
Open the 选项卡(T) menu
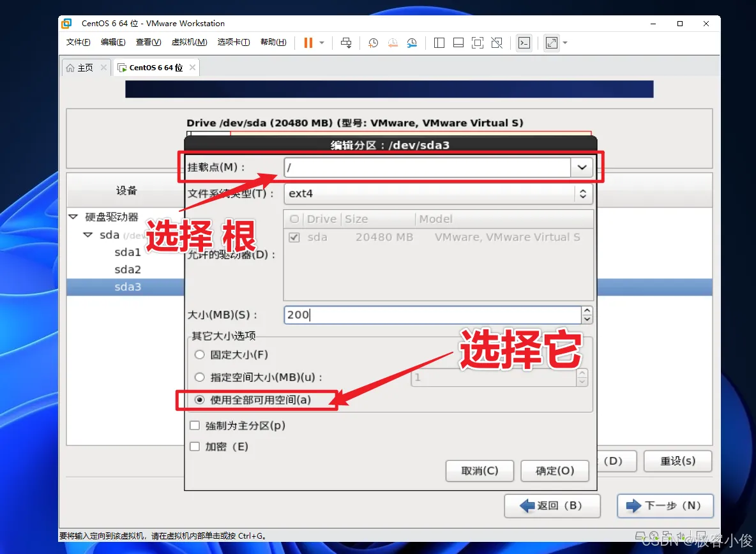click(234, 42)
